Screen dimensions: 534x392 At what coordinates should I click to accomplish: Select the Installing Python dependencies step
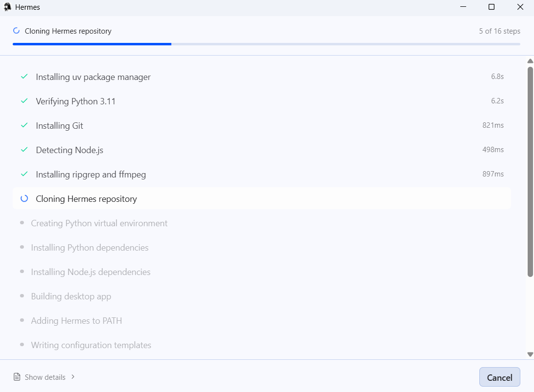[x=262, y=247]
